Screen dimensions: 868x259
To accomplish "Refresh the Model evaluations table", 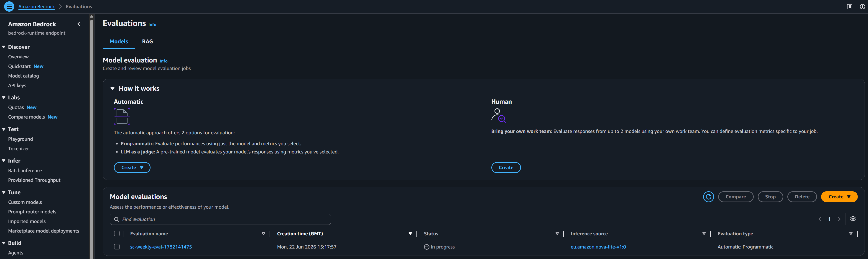I will (708, 197).
